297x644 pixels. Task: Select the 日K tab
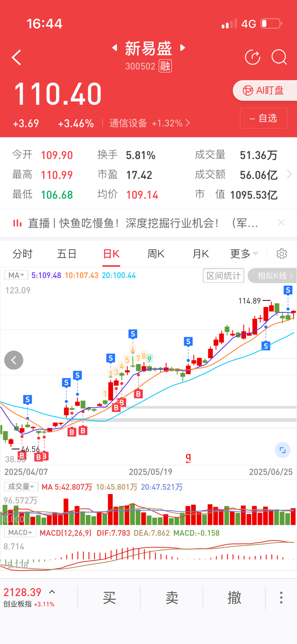111,254
